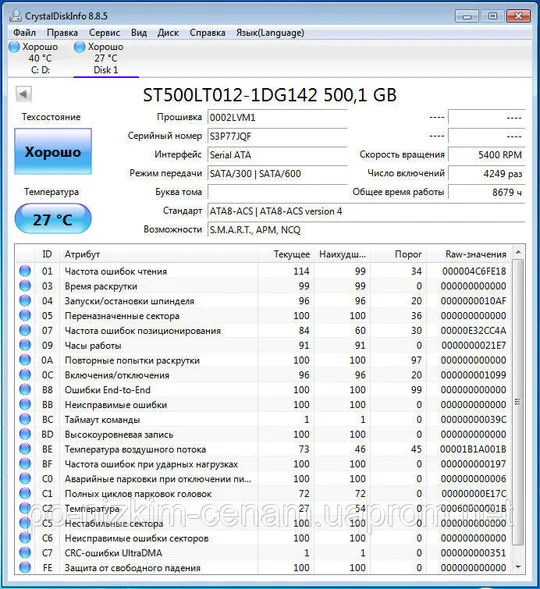The width and height of the screenshot is (540, 589).
Task: Click status icon for Таймаут команды
Action: click(25, 419)
